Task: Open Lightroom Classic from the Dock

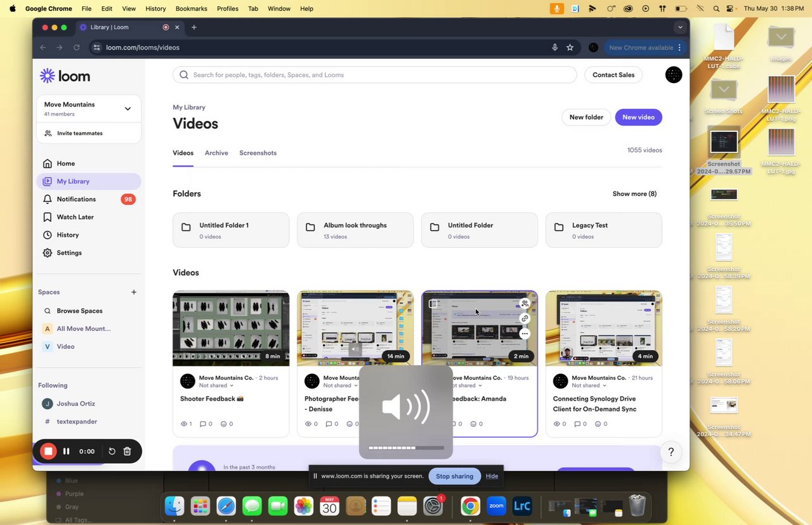Action: click(x=522, y=506)
